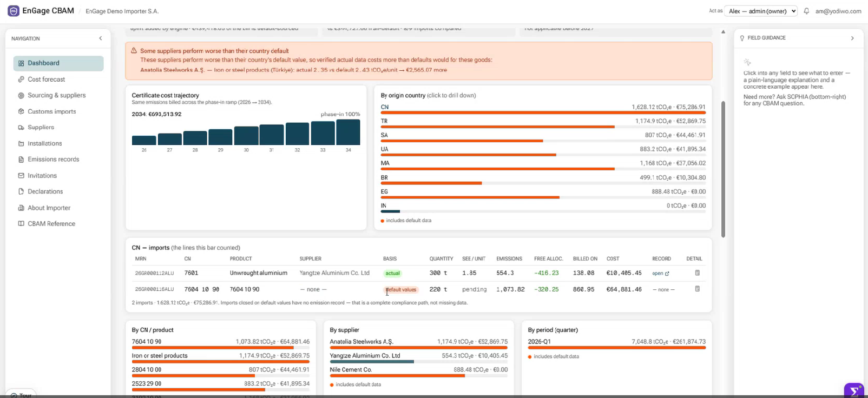Click the warning triangle in alert banner
This screenshot has height=398, width=868.
[x=134, y=50]
